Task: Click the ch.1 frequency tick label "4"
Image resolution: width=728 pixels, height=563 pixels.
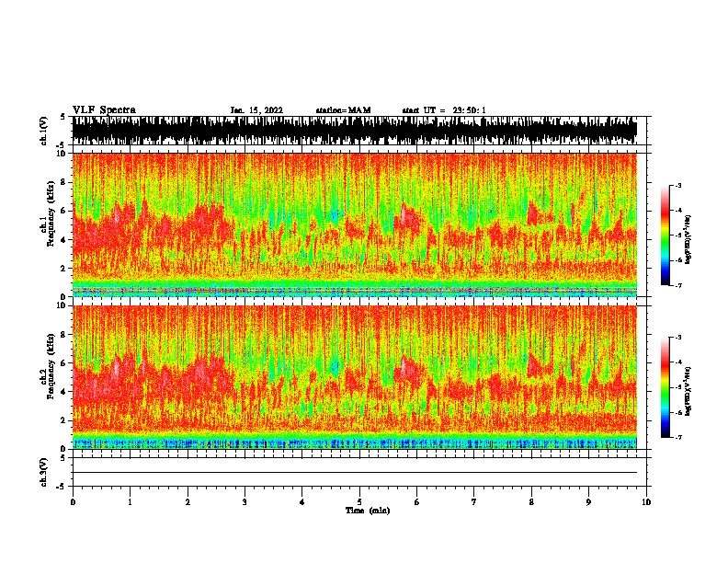Action: (x=64, y=240)
